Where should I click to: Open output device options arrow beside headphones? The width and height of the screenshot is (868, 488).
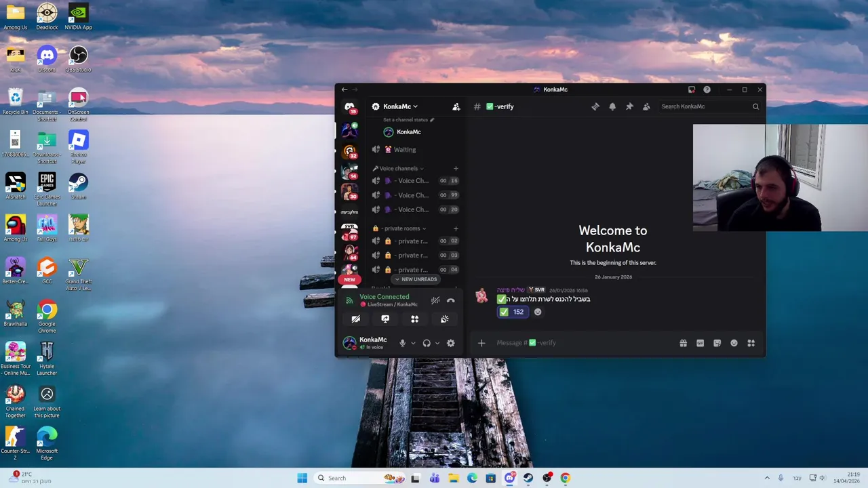(x=437, y=343)
